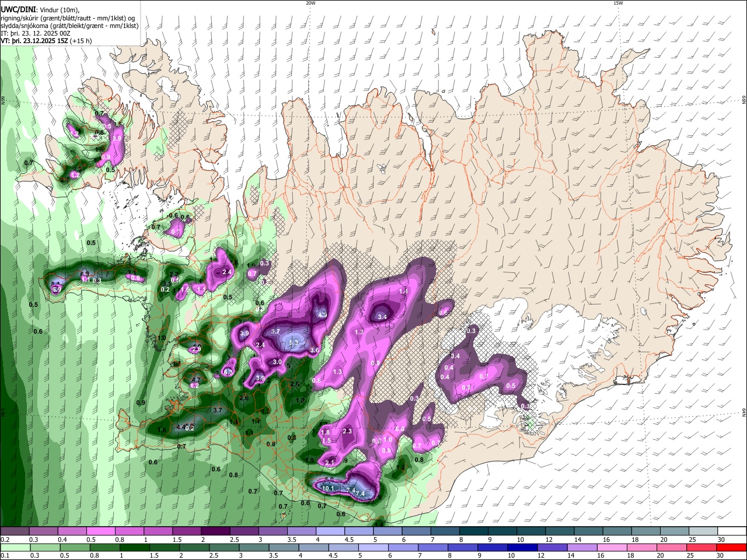Image resolution: width=747 pixels, height=560 pixels.
Task: Click the 'rigning/skúrir' legend description line
Action: [x=69, y=17]
